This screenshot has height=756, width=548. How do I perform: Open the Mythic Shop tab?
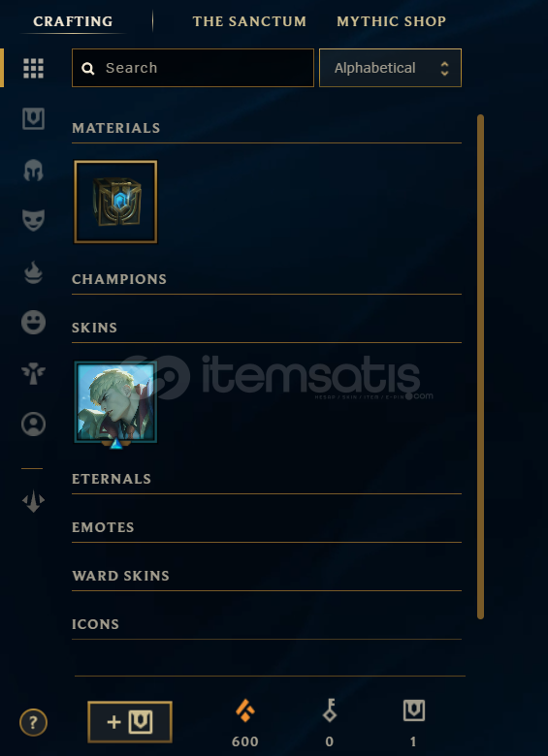pyautogui.click(x=391, y=21)
